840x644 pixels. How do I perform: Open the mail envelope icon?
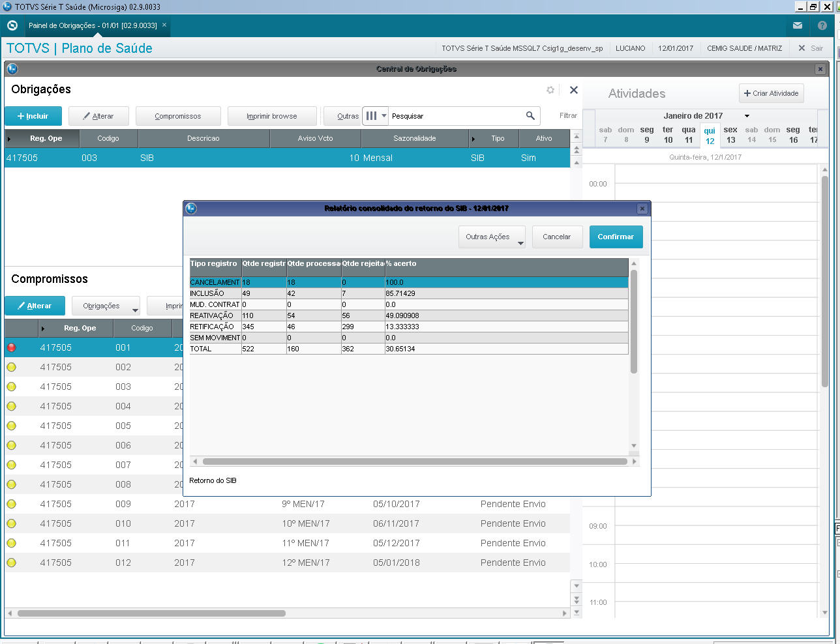798,25
